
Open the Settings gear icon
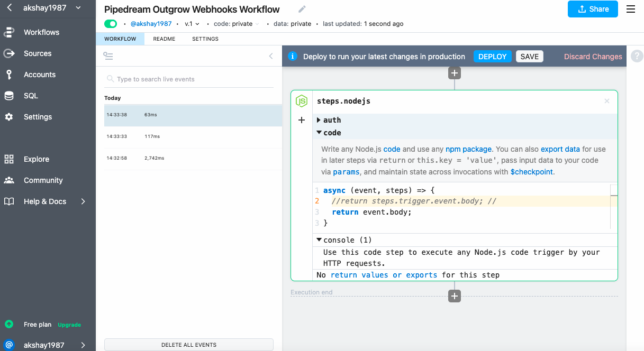(9, 117)
